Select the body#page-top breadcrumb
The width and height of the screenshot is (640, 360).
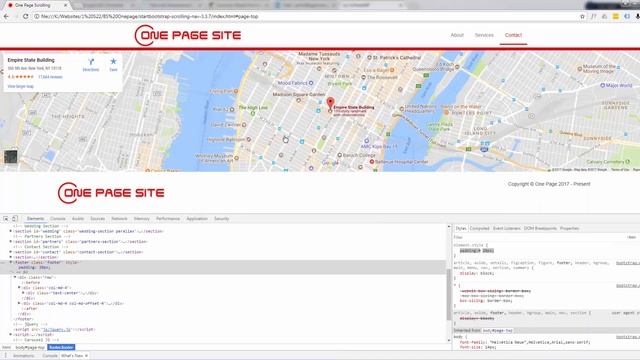click(x=30, y=347)
